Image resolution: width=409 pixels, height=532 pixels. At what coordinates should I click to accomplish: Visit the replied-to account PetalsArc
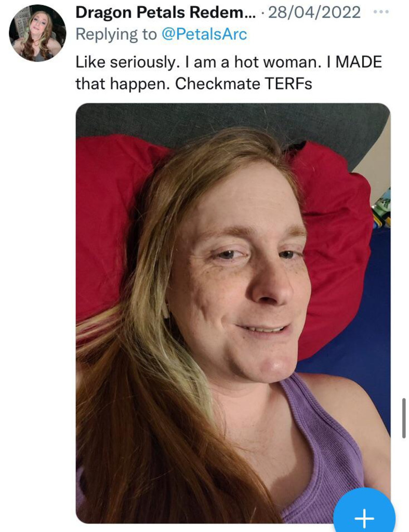coord(204,34)
